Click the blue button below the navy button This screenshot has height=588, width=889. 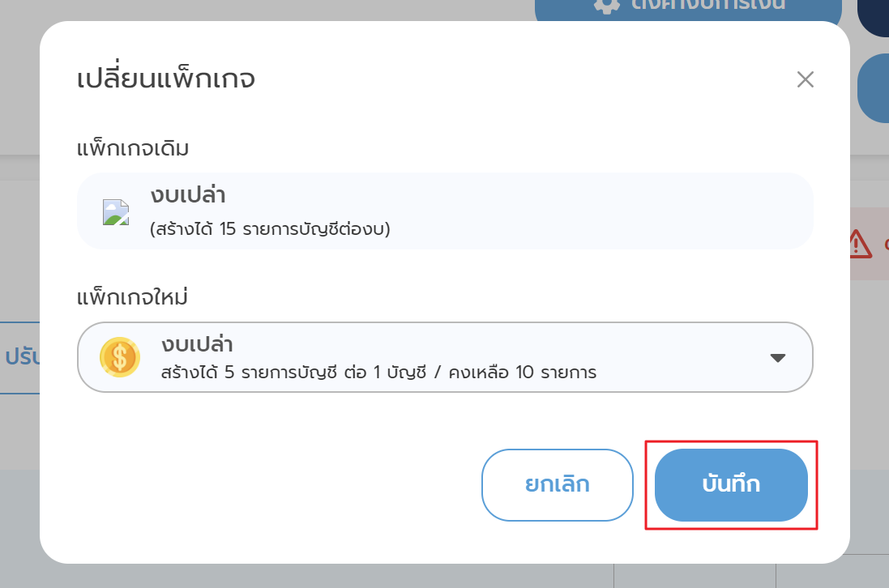click(x=874, y=87)
